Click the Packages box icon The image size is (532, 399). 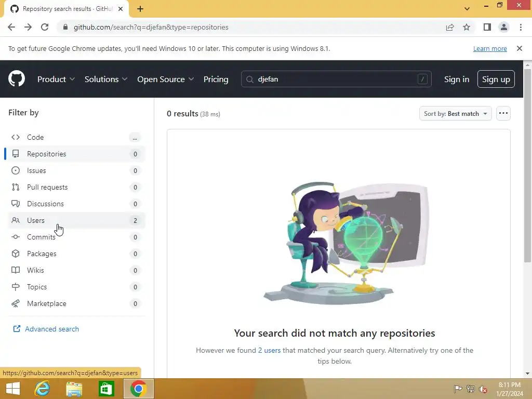tap(16, 254)
